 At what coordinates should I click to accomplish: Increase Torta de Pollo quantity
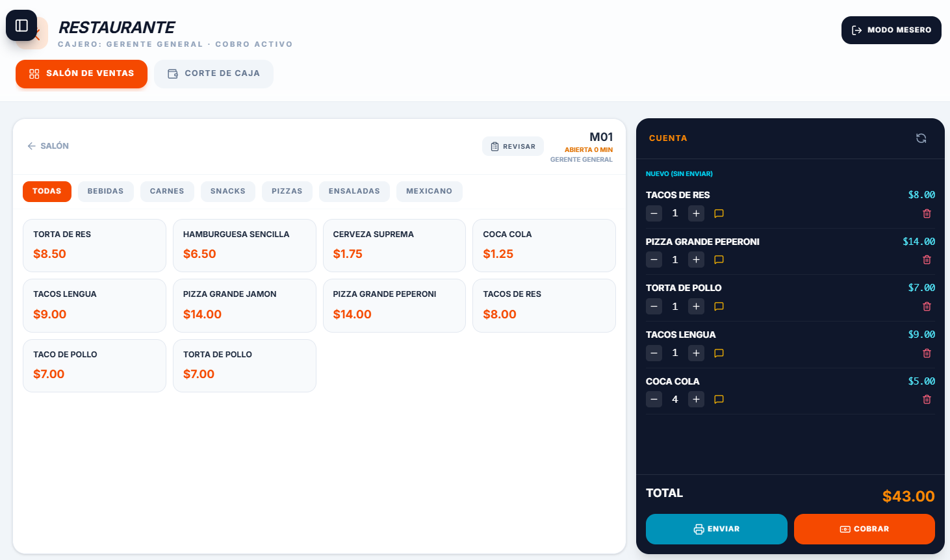(696, 307)
